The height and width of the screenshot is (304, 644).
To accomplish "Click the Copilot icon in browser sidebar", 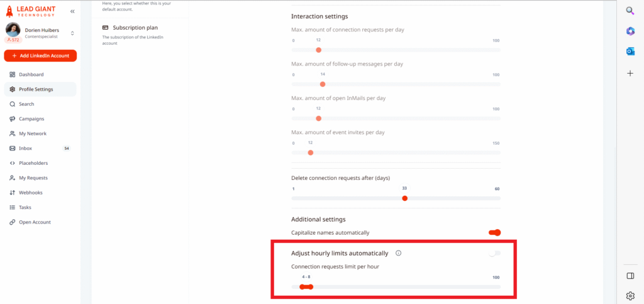I will coord(630,31).
